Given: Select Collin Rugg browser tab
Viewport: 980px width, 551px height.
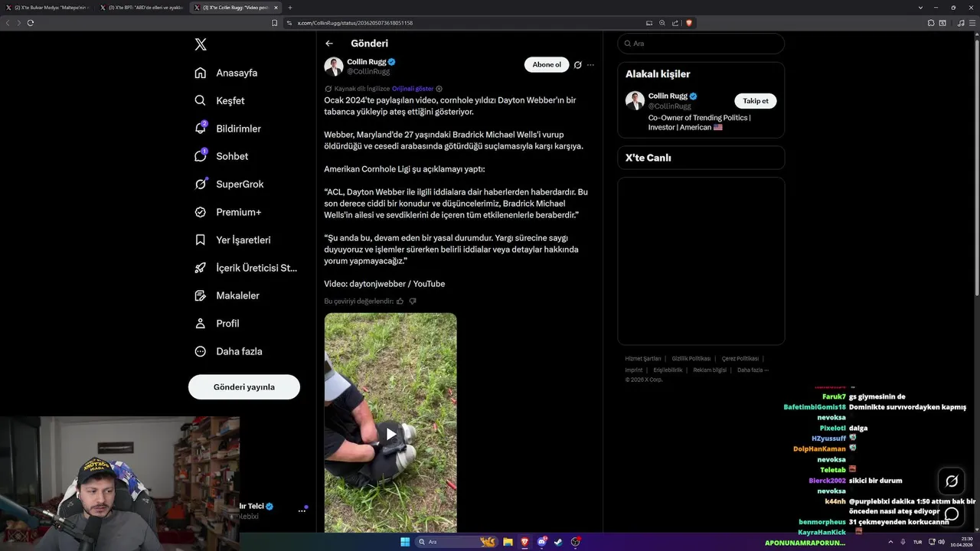Looking at the screenshot, I should 236,8.
